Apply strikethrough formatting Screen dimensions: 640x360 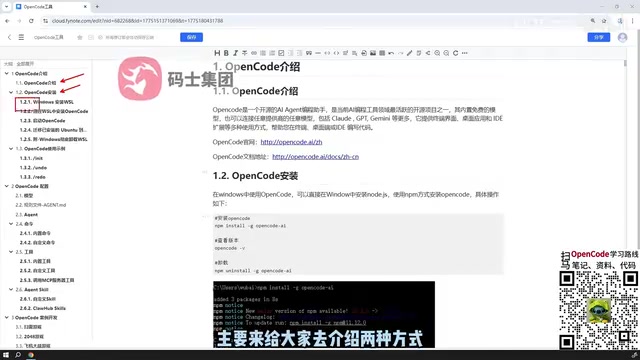(244, 53)
